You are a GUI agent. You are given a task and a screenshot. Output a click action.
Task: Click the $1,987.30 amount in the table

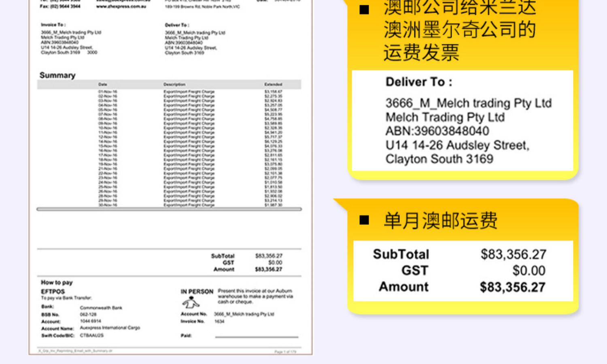tap(274, 205)
